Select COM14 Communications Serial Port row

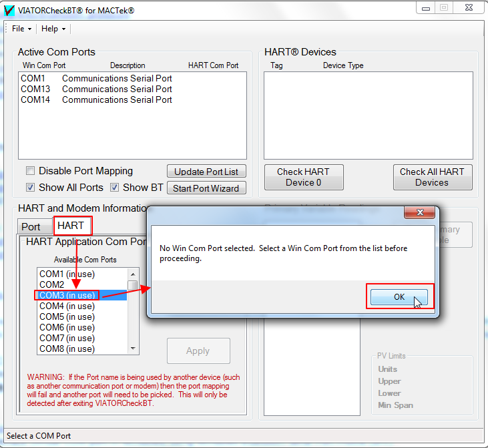point(132,99)
